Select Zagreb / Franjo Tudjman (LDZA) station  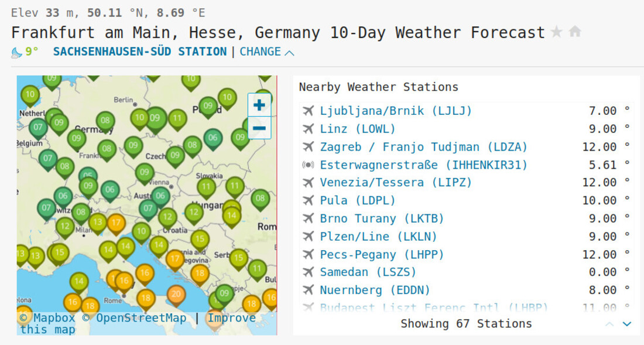423,147
